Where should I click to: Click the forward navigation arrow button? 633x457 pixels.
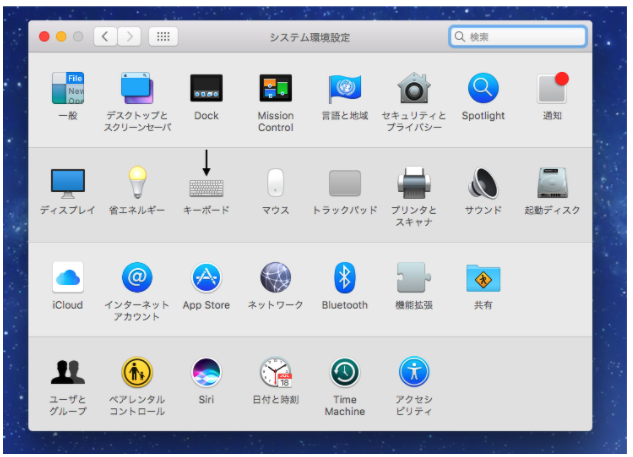[x=129, y=37]
